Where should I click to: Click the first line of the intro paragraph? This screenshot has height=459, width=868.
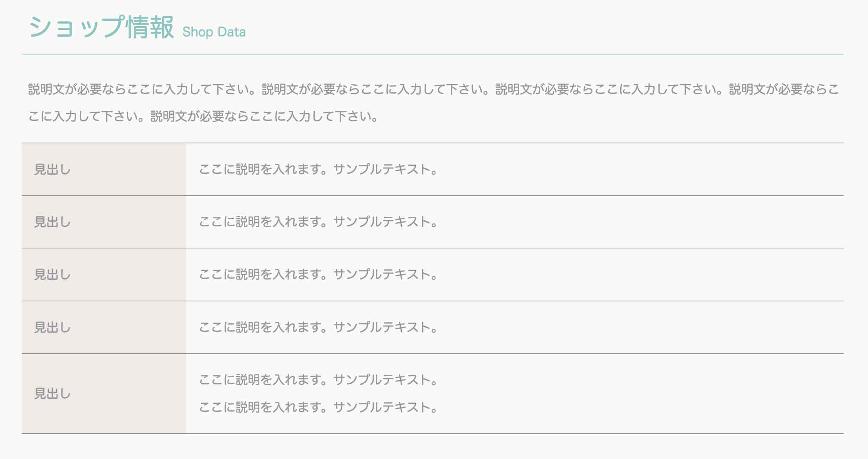point(433,89)
